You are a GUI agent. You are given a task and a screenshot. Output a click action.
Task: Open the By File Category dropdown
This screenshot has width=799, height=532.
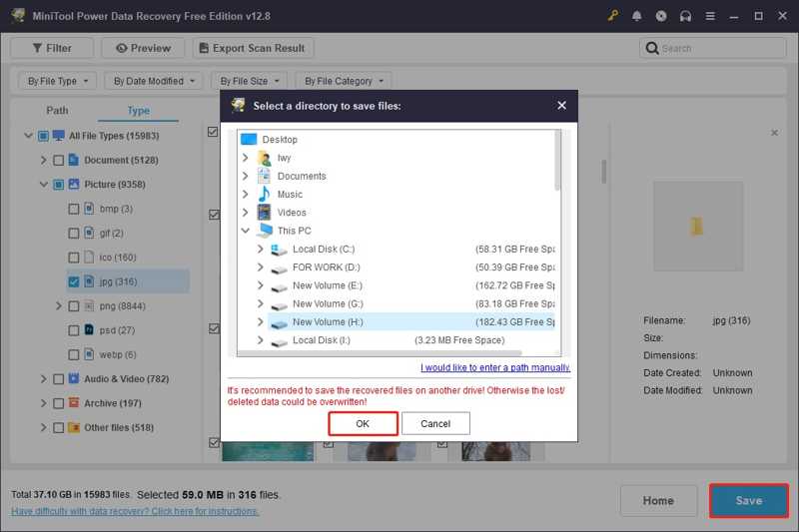[x=344, y=81]
